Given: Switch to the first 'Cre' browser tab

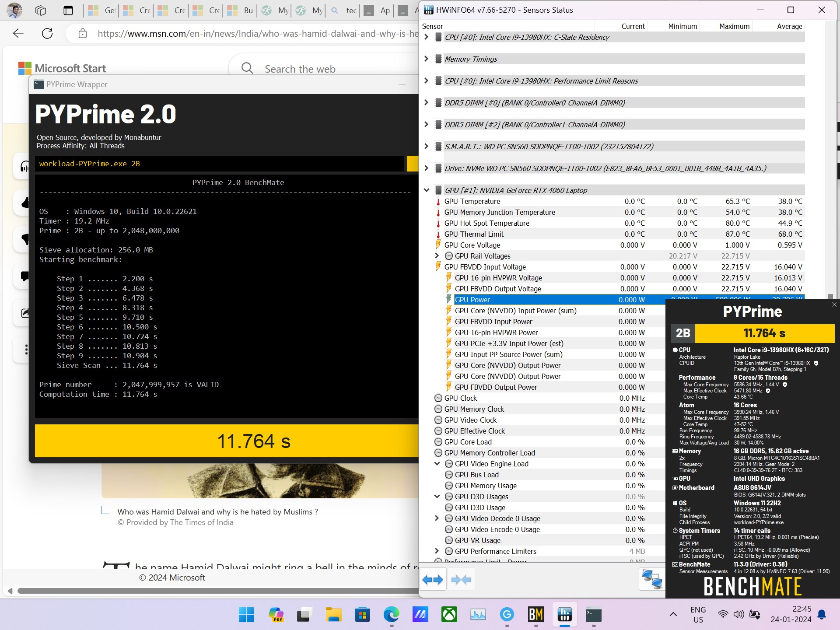Looking at the screenshot, I should click(x=136, y=10).
